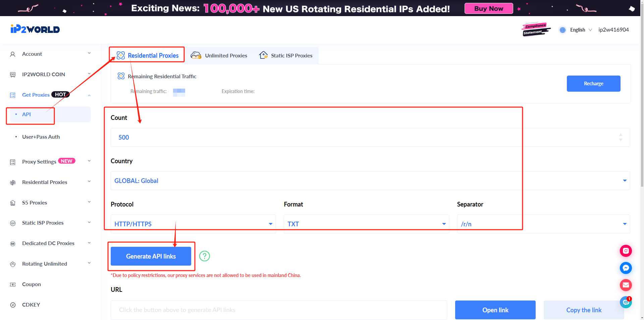The width and height of the screenshot is (644, 320).
Task: Expand the Account sidebar menu
Action: [x=50, y=54]
